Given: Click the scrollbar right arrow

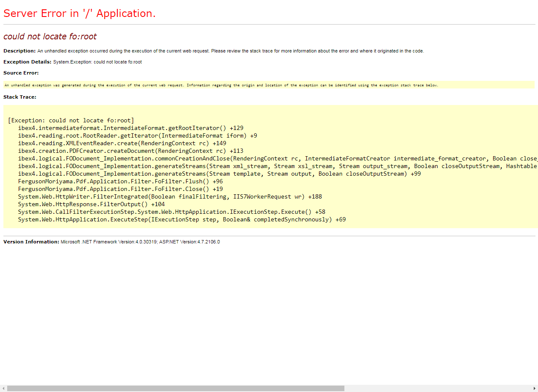Looking at the screenshot, I should [534, 388].
